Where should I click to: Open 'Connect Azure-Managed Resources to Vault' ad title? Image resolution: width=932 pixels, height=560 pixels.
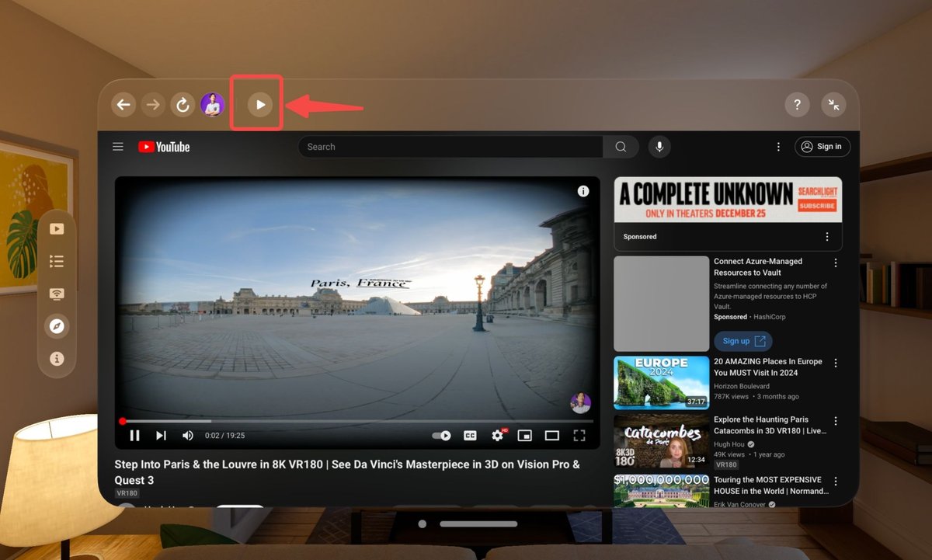(x=758, y=267)
